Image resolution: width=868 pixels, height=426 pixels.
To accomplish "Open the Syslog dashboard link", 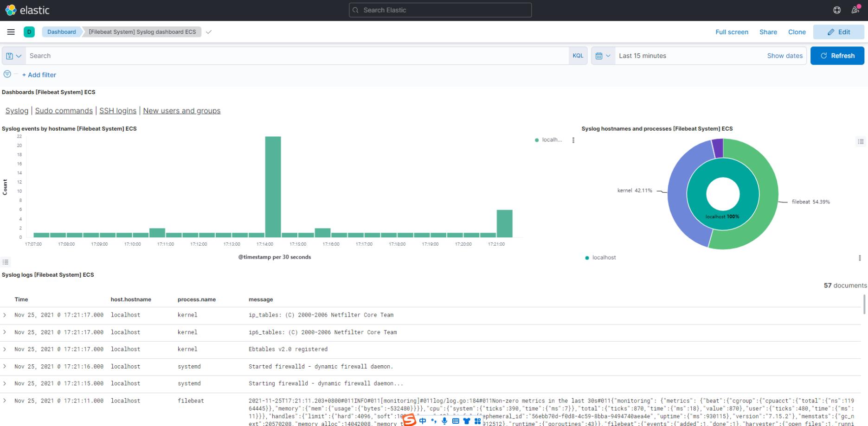I will 17,111.
